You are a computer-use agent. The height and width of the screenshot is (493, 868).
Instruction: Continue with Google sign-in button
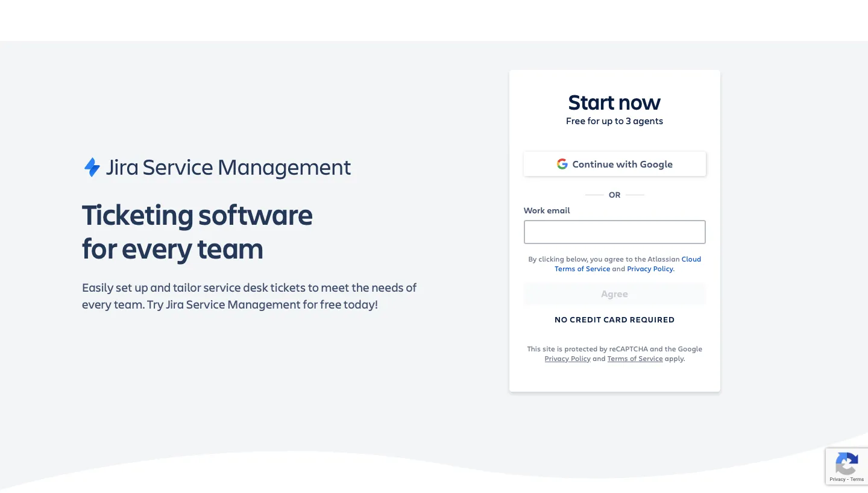point(614,164)
